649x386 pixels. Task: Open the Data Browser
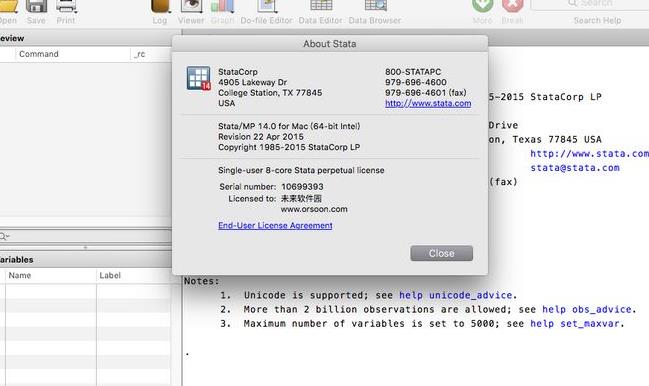point(375,6)
